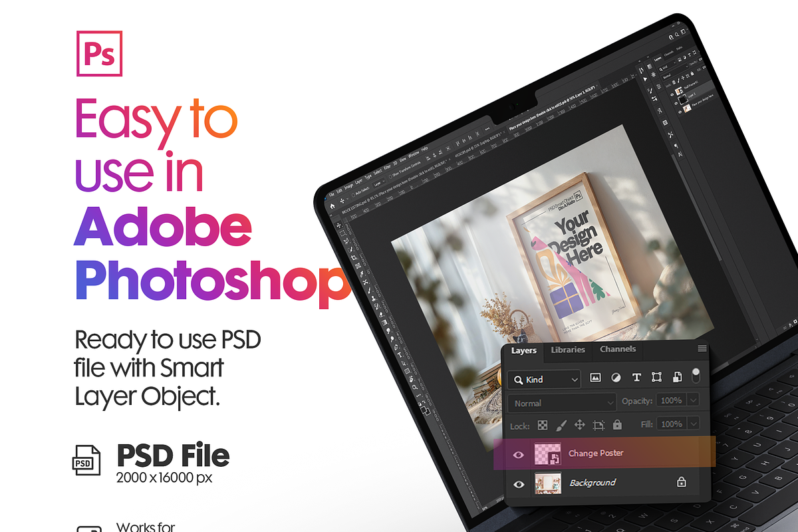Click the Change Poster smart object thumbnail

coord(547,454)
